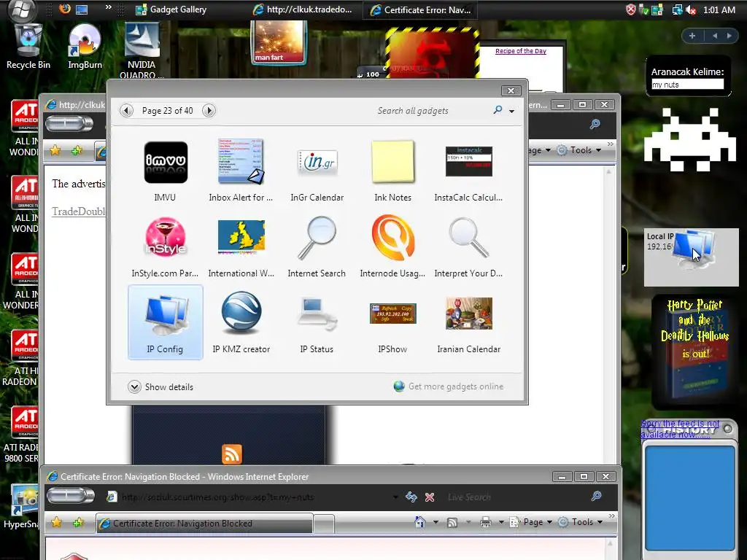Select the Ink Notes gadget
This screenshot has width=747, height=560.
[392, 171]
